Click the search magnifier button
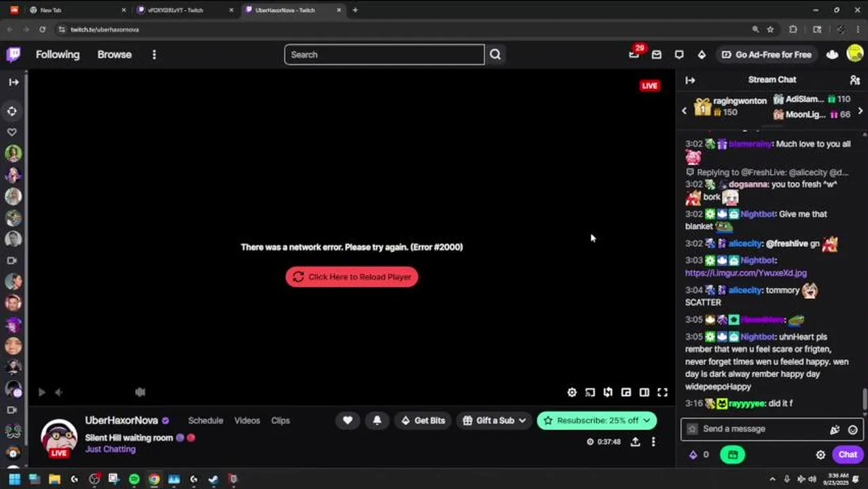 click(495, 54)
